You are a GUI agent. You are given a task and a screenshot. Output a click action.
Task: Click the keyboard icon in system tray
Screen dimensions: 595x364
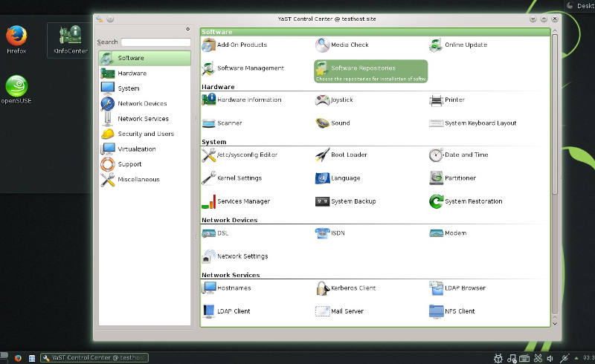click(x=524, y=358)
